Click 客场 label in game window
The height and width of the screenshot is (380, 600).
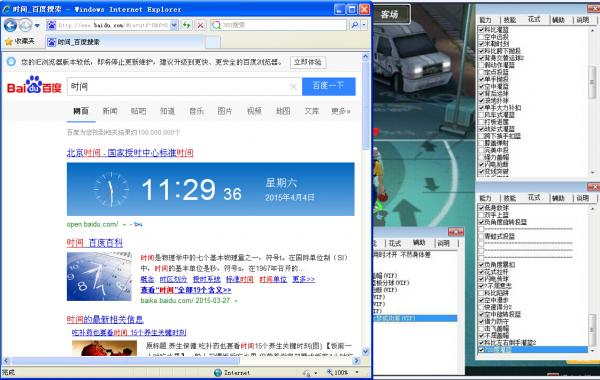pos(389,15)
